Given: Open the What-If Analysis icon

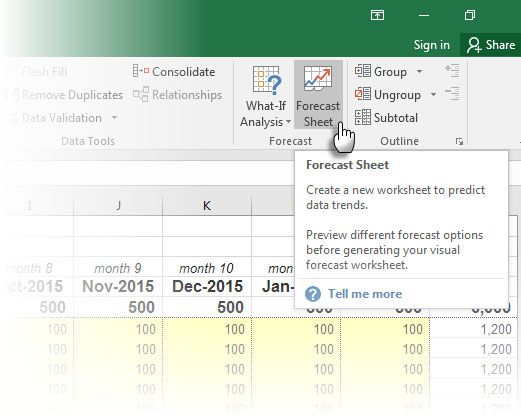Looking at the screenshot, I should (267, 79).
